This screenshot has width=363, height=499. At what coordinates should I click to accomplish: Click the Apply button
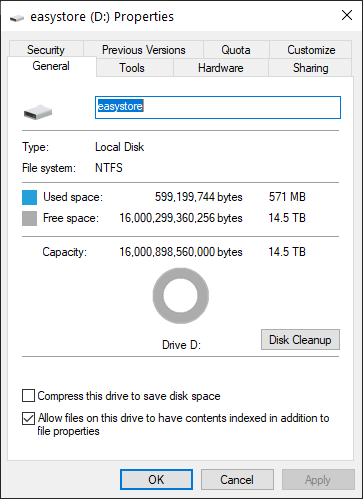click(x=318, y=480)
